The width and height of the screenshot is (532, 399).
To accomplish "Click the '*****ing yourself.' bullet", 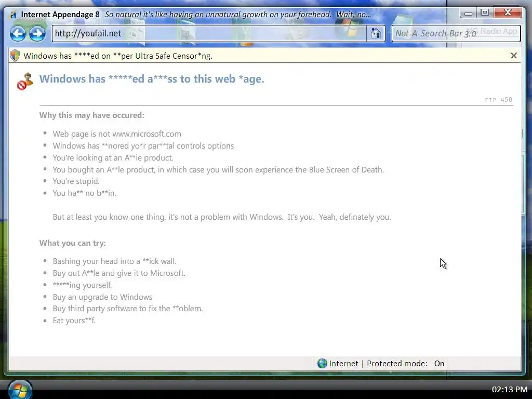I will click(82, 285).
